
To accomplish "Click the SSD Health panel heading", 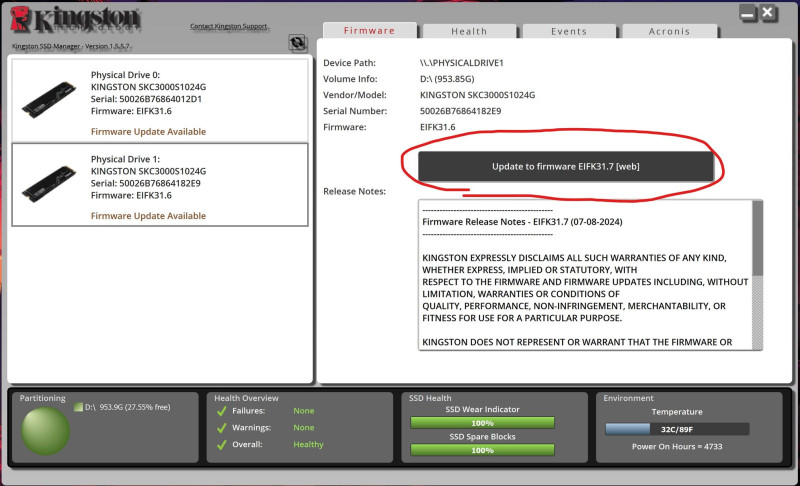I will (430, 398).
